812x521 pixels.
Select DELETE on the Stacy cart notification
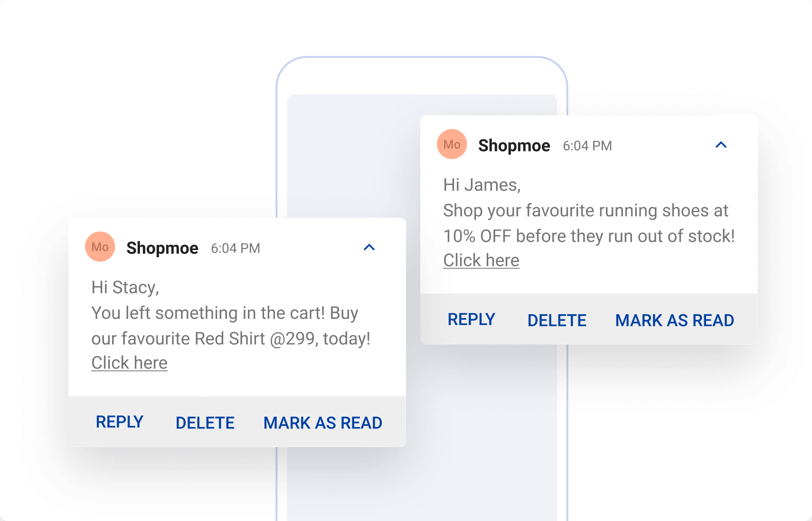(x=205, y=423)
